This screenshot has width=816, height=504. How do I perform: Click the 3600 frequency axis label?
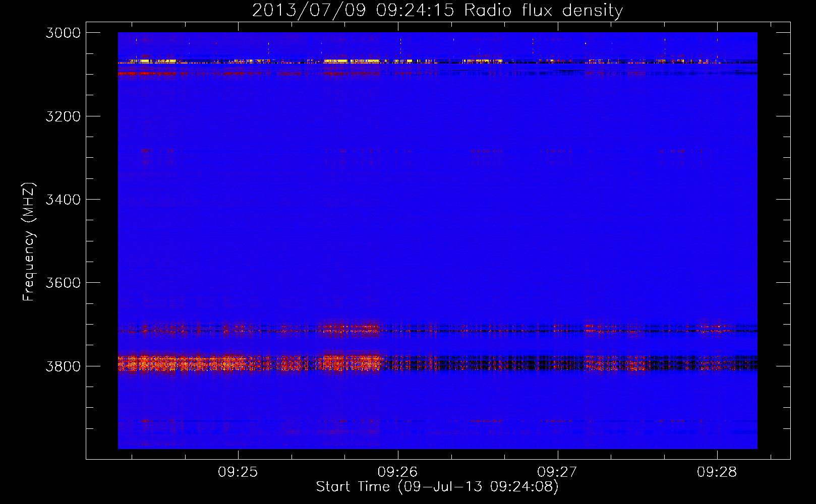tap(63, 283)
